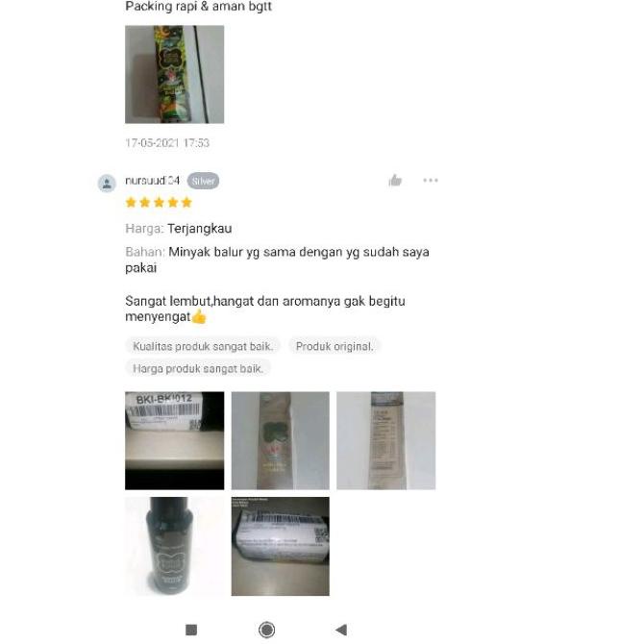The width and height of the screenshot is (644, 644).
Task: Select the Silver membership badge
Action: (203, 181)
